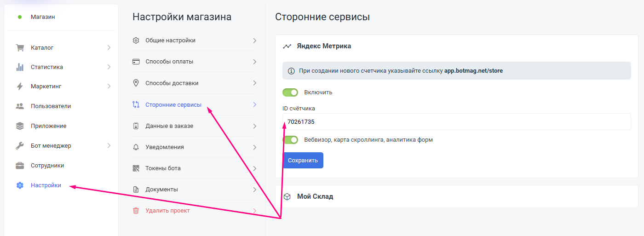Screen dimensions: 644x236
Task: Click the QR code bot tokens icon
Action: click(136, 168)
